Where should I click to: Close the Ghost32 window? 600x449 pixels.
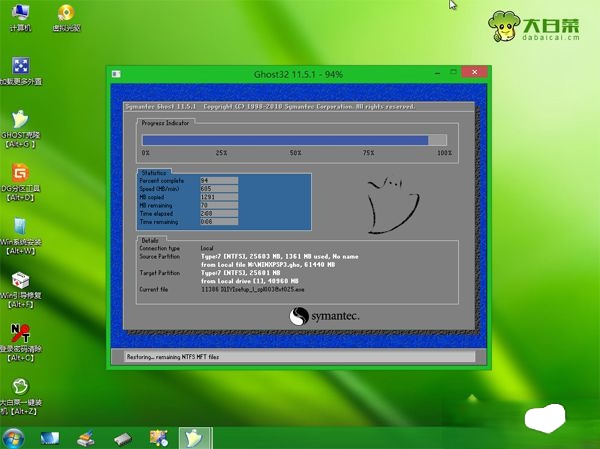[x=474, y=72]
